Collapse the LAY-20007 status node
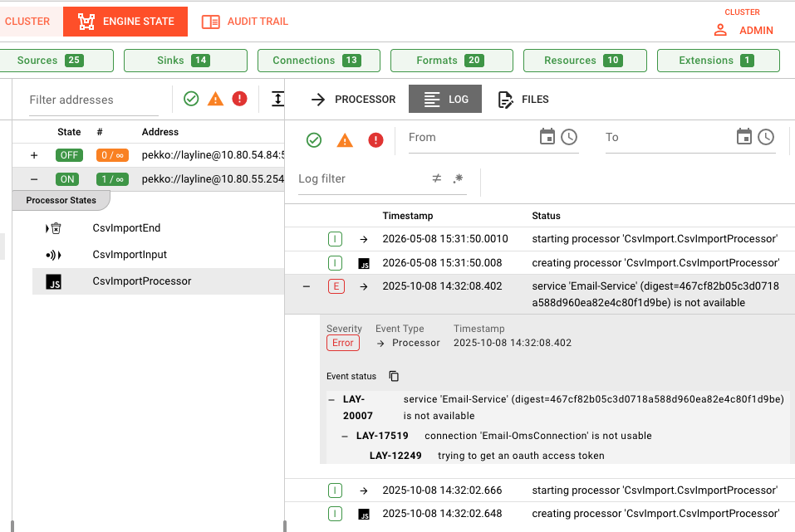Screen dimensions: 795x532 coord(331,400)
